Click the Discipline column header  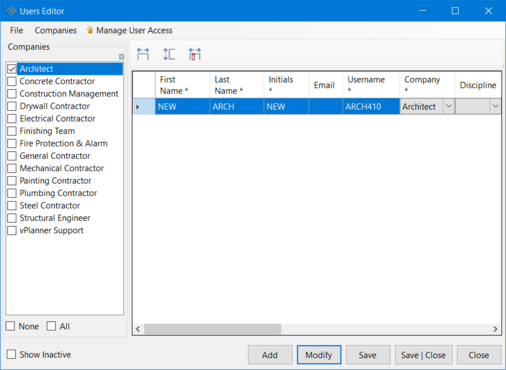tap(478, 85)
